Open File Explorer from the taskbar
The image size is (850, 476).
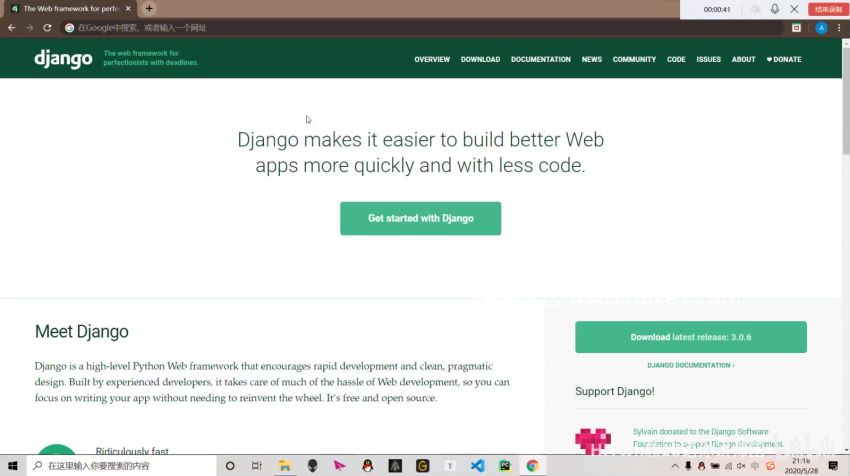click(285, 466)
